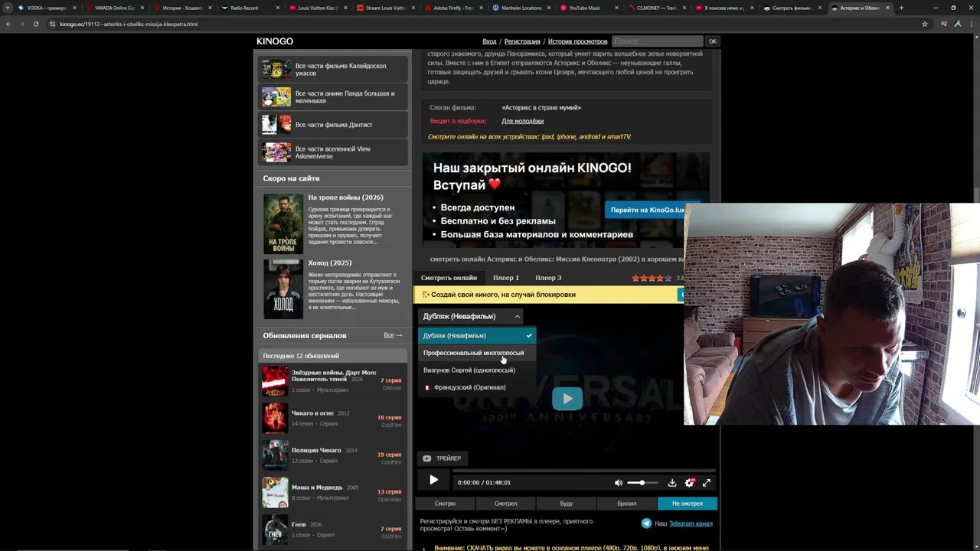Open Звёздные войны. Дарт Мол series update
The image size is (980, 551).
click(x=332, y=380)
